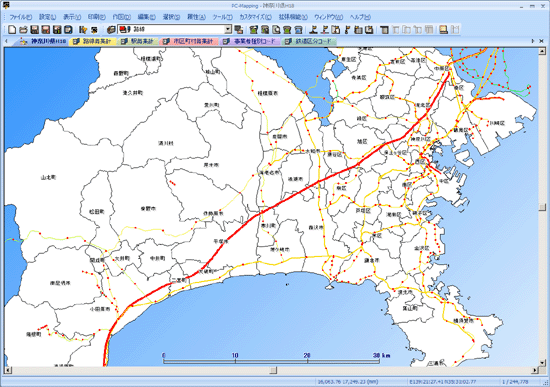550x387 pixels.
Task: Click the 相模原市 label on the map
Action: click(x=268, y=93)
